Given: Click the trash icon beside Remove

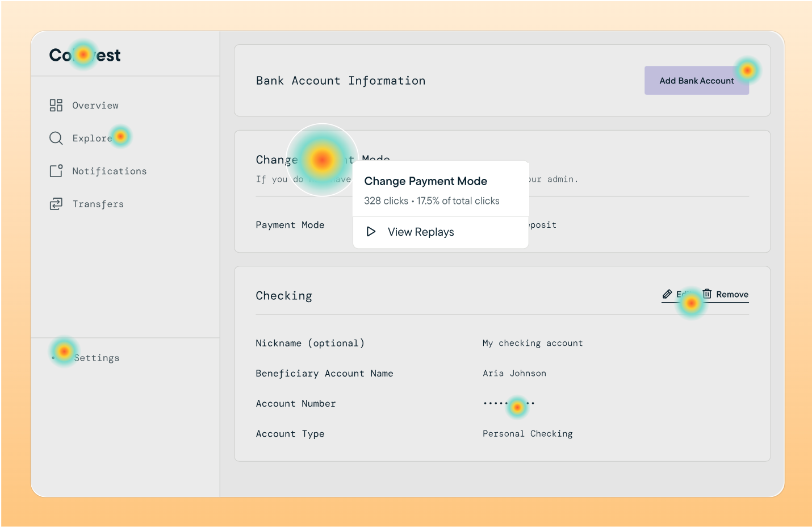Looking at the screenshot, I should 707,294.
